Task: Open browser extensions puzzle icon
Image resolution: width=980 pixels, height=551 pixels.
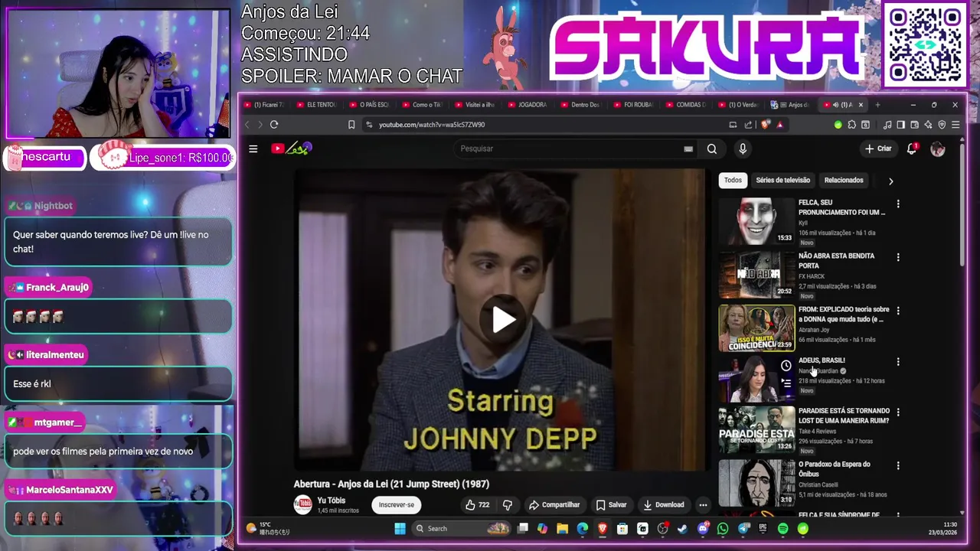Action: 851,125
